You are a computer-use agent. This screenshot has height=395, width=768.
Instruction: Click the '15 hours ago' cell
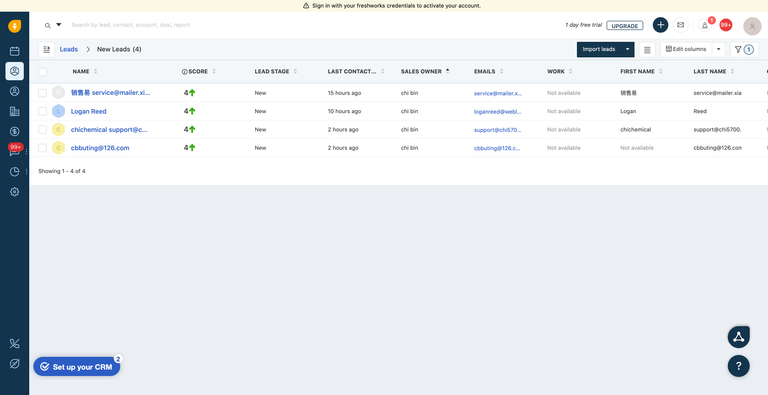coord(344,93)
